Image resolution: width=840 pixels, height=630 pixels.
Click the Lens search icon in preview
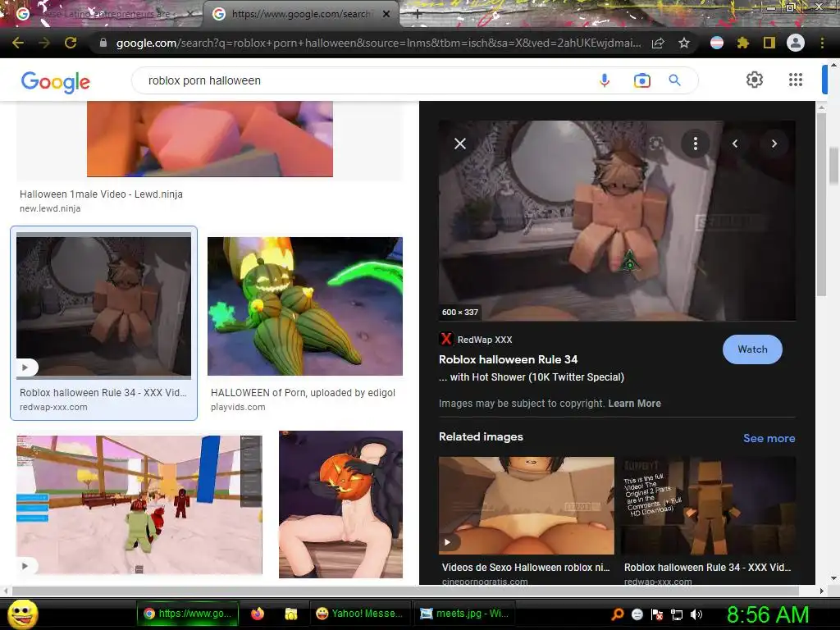[x=656, y=143]
